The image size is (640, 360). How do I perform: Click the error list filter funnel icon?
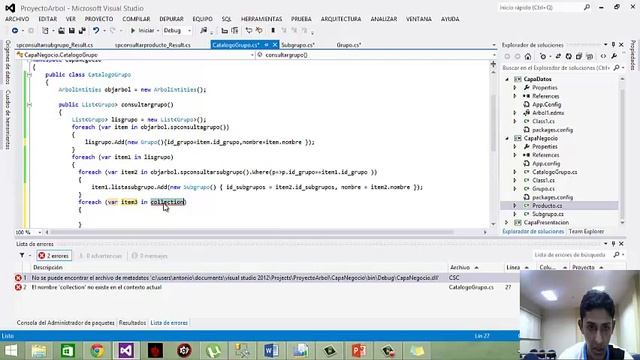[22, 256]
